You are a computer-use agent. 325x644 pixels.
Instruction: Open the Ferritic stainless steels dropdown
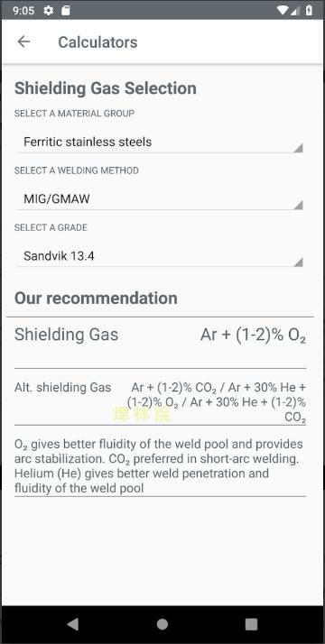160,143
